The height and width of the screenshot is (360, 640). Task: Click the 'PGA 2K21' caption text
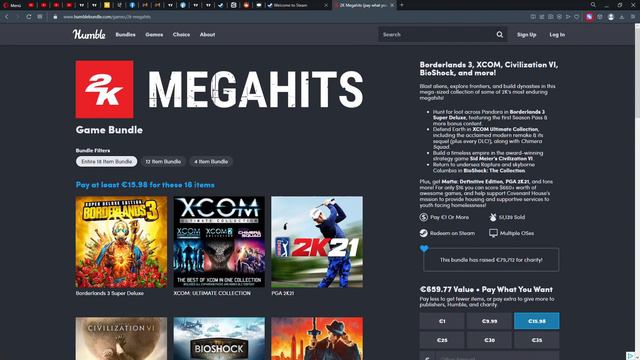click(283, 293)
